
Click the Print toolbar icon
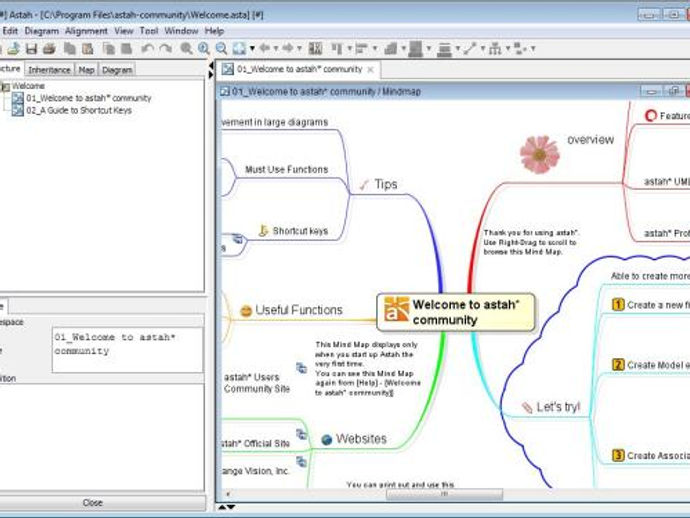[x=49, y=48]
